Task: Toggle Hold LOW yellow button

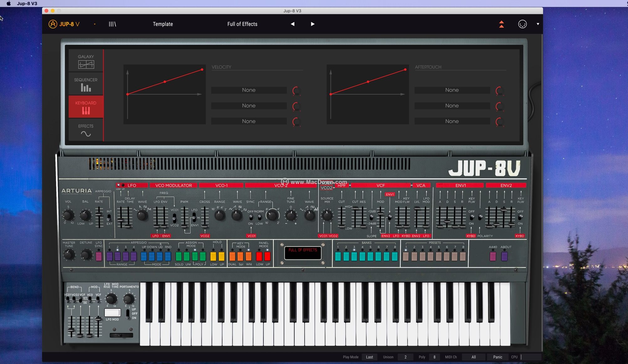Action: point(213,256)
